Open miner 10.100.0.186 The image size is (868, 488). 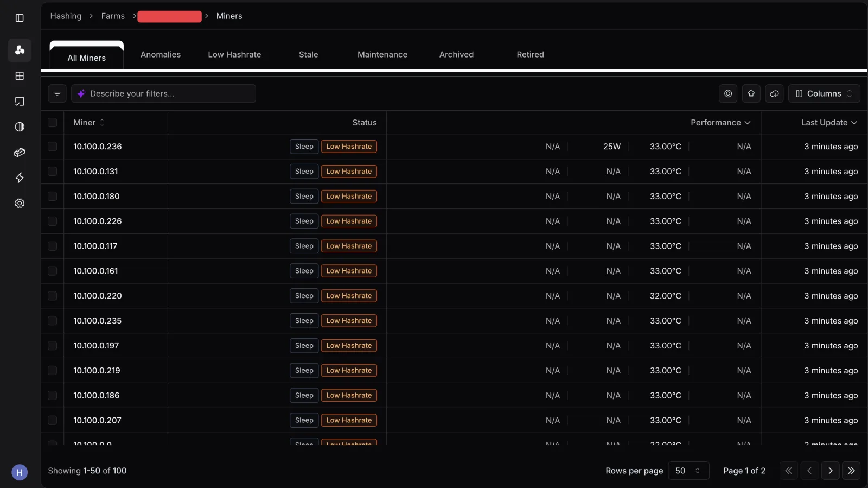(x=97, y=396)
